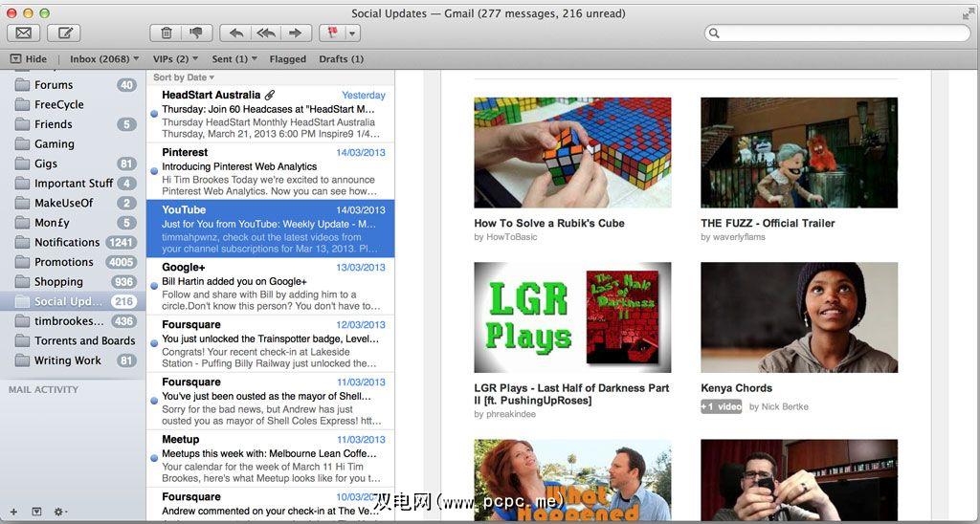Enter full screen with the arrows icon

[969, 13]
